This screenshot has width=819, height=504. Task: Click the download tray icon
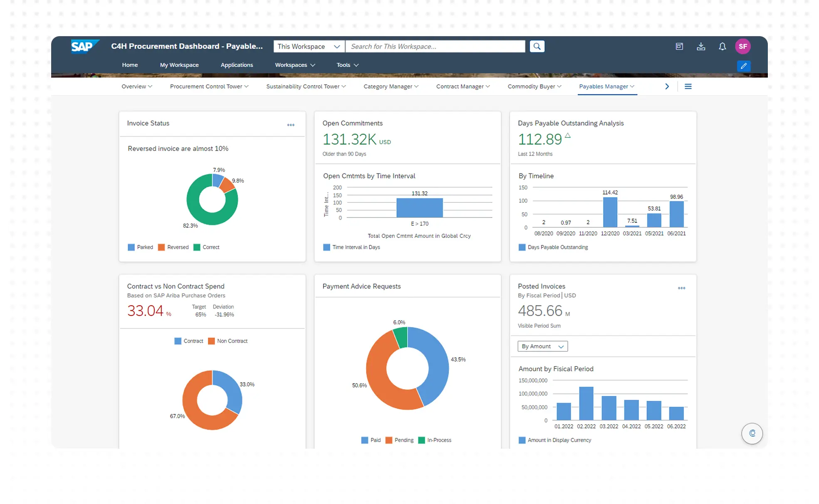pos(700,47)
